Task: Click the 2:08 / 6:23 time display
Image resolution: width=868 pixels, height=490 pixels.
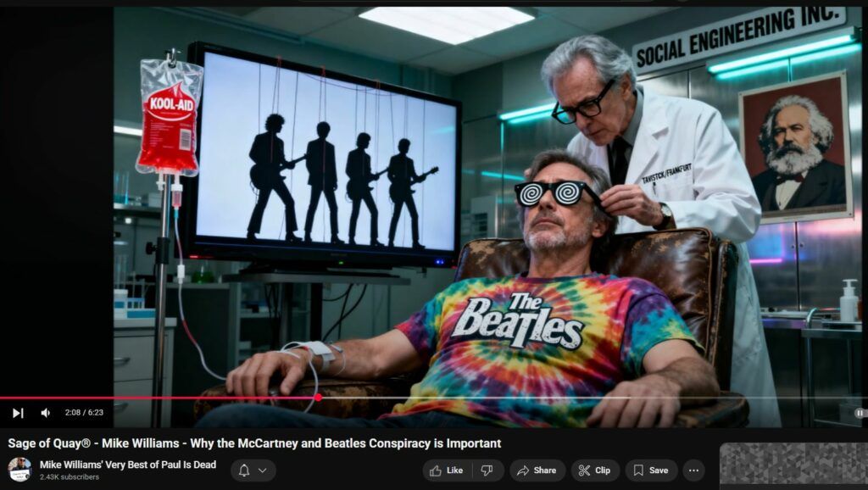Action: [84, 413]
